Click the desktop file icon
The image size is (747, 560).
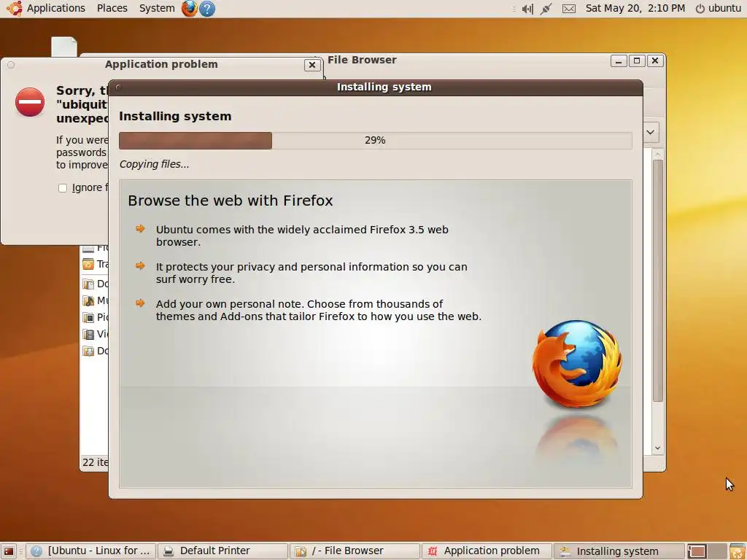(x=64, y=47)
